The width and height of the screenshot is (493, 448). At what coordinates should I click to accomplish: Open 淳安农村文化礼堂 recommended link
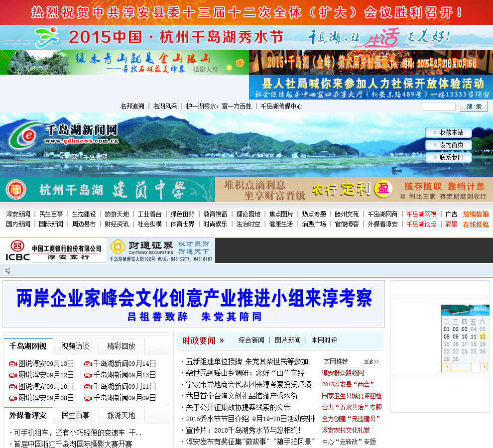click(346, 430)
